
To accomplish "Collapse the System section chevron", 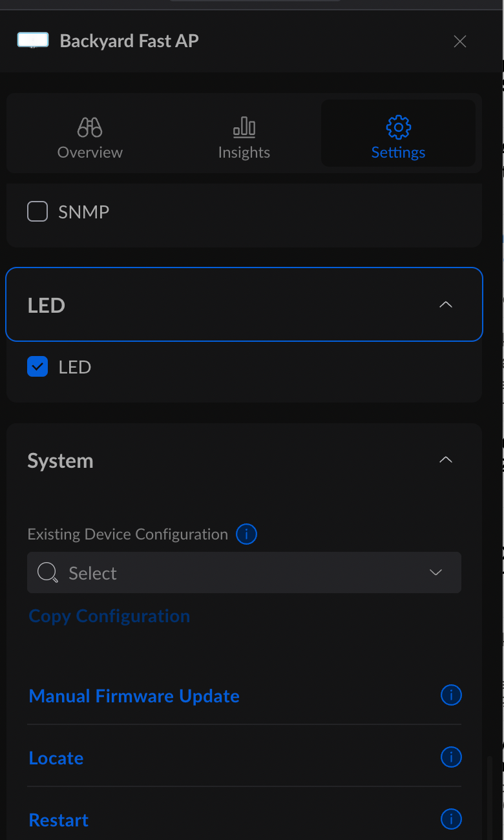I will pyautogui.click(x=446, y=460).
